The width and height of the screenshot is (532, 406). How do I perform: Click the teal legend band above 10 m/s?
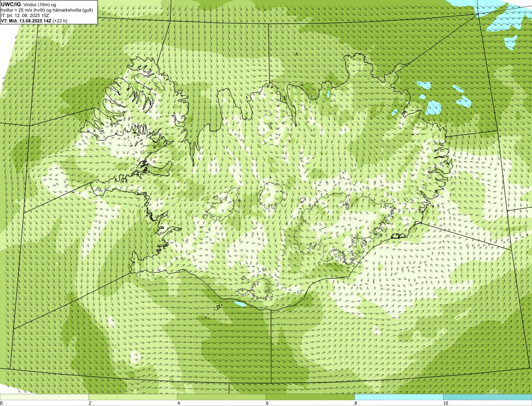click(x=488, y=397)
